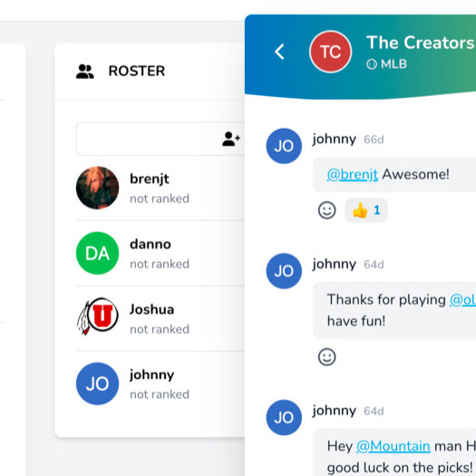Select danno's green DA avatar
The image size is (476, 476).
(x=97, y=253)
